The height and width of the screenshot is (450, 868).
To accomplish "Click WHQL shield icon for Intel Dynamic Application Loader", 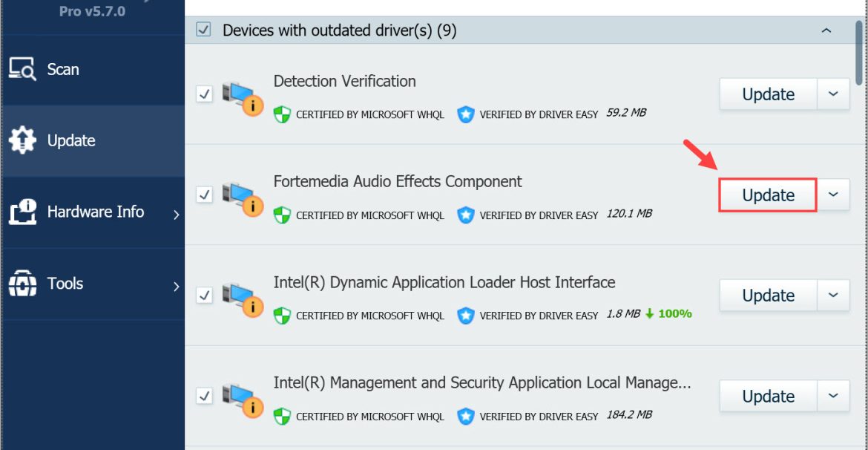I will [x=283, y=316].
